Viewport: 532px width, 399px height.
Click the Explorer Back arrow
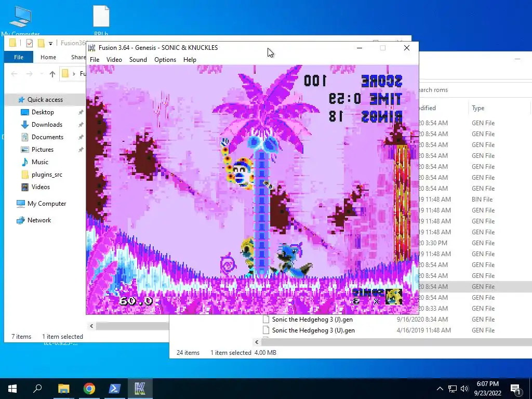tap(14, 74)
